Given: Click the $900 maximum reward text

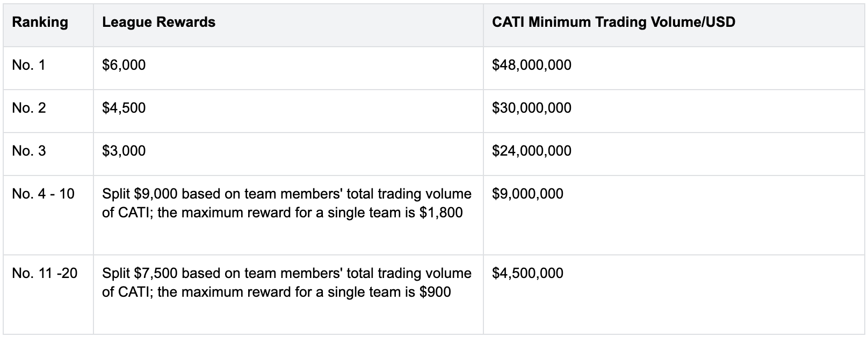Looking at the screenshot, I should tap(435, 292).
